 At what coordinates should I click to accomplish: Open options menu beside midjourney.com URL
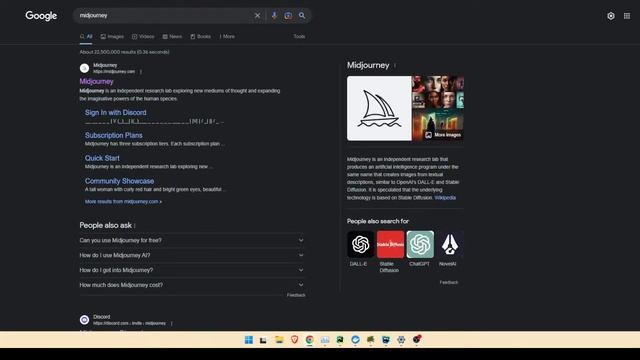click(141, 72)
